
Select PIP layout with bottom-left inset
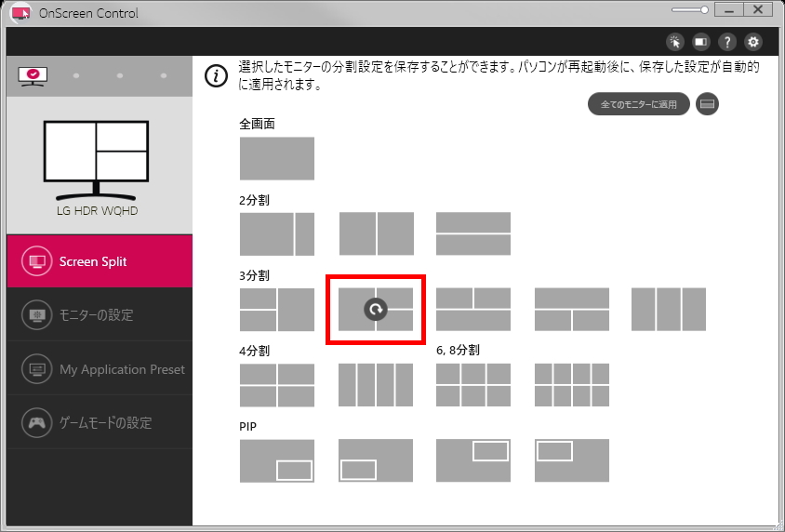tap(376, 460)
